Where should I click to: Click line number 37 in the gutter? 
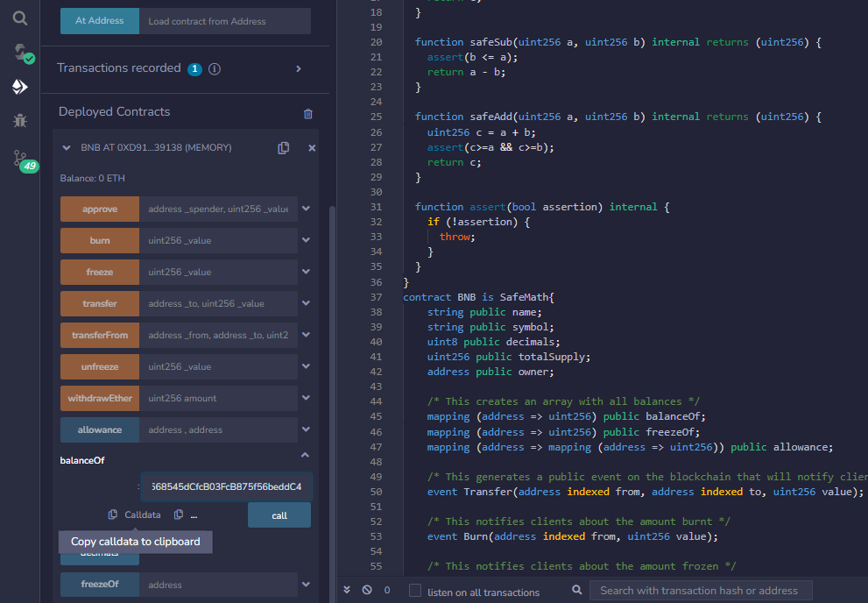coord(377,297)
